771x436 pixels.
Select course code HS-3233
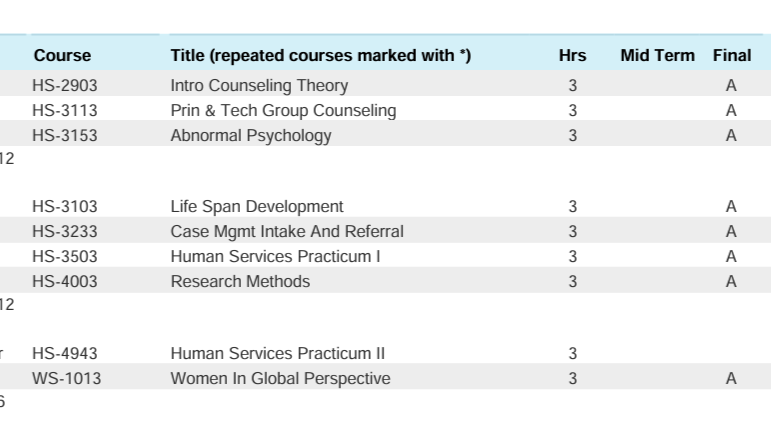pyautogui.click(x=65, y=232)
